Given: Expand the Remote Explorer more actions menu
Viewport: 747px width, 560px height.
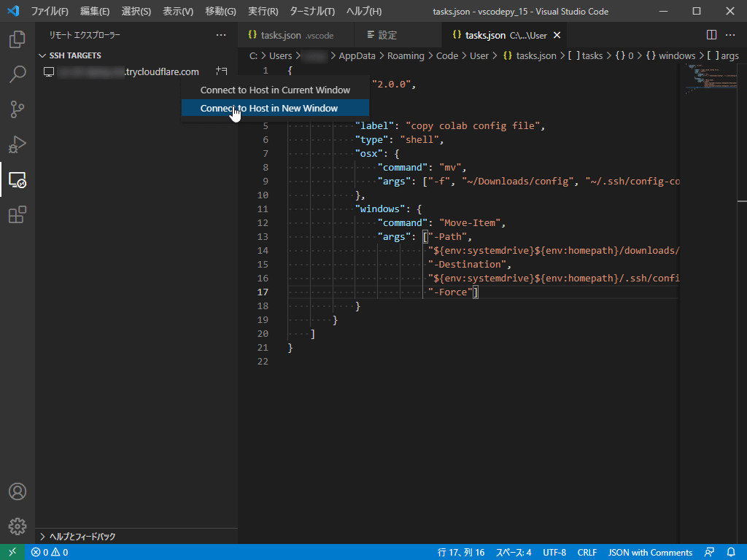Looking at the screenshot, I should click(221, 34).
